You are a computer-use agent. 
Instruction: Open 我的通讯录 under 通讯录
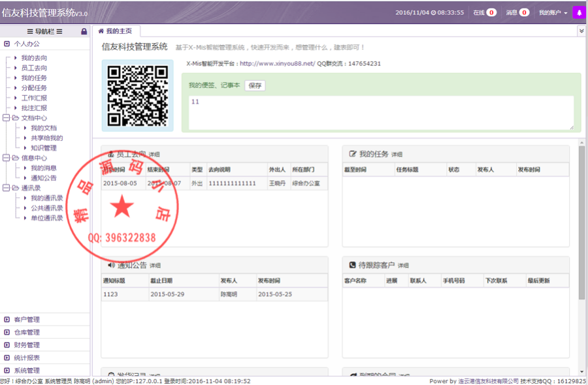(47, 198)
